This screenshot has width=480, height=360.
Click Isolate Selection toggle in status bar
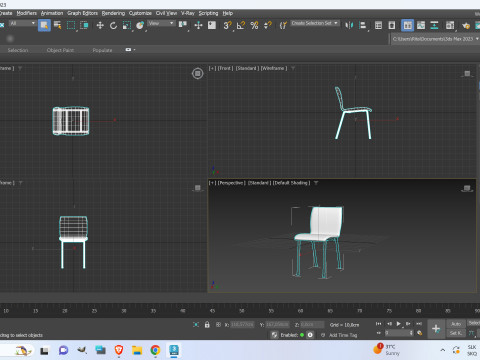(x=196, y=324)
